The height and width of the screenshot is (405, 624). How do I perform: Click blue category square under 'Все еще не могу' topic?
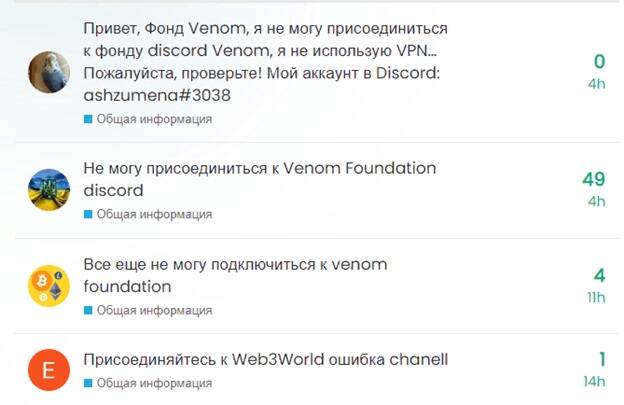pos(88,310)
